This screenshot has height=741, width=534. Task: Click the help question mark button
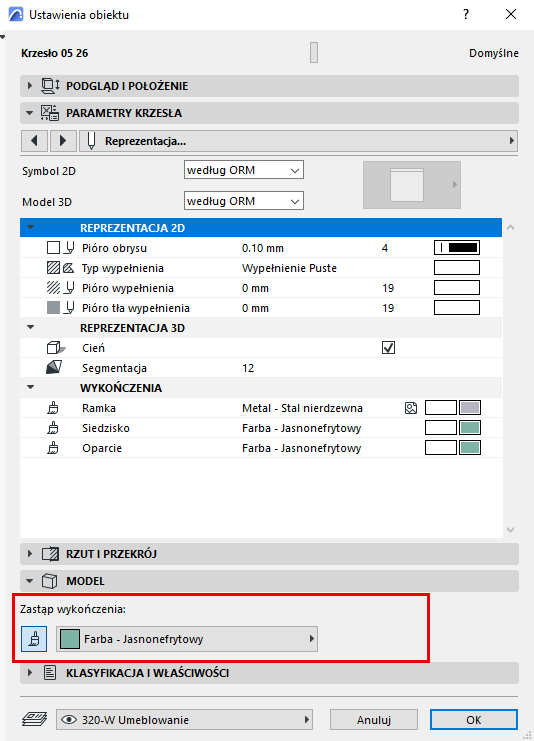pyautogui.click(x=466, y=14)
